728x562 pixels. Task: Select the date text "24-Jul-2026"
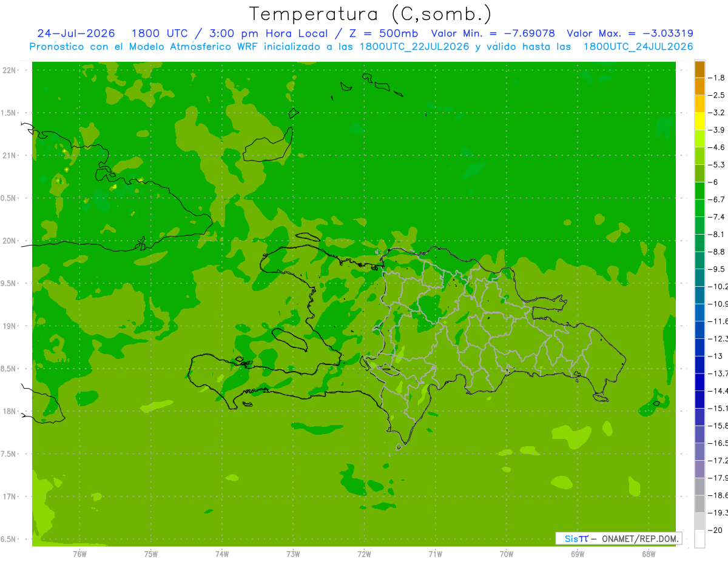[78, 33]
